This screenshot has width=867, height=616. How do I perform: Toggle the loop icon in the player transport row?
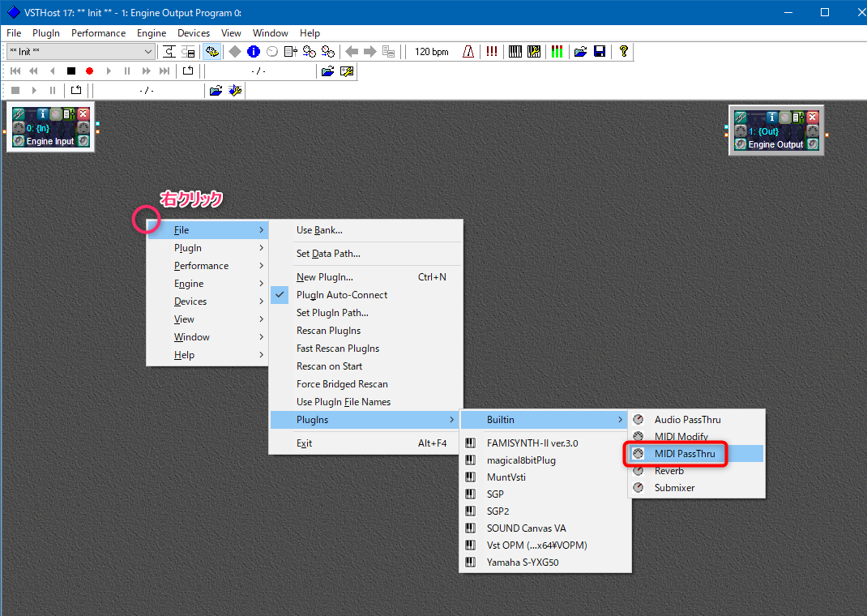coord(188,71)
